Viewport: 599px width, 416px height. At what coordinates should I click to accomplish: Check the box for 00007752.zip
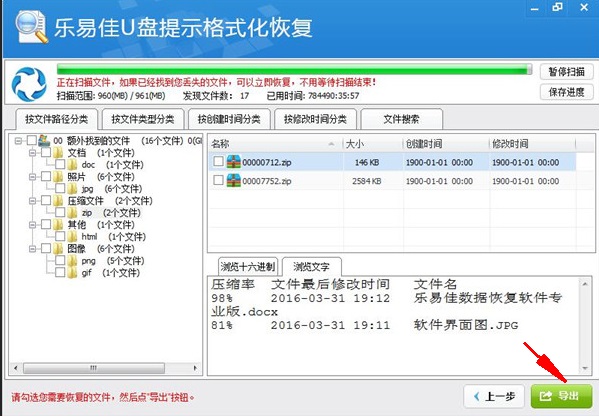218,180
